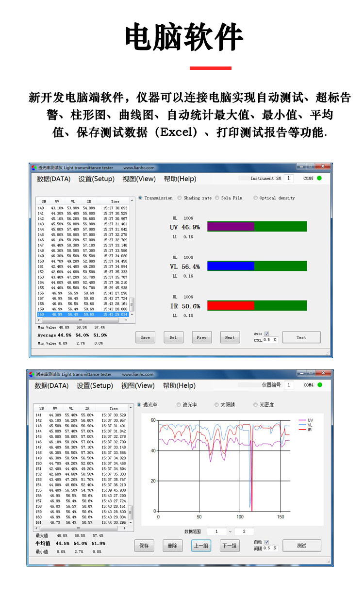Screen dimensions: 364x598
Task: Click the green COM4 indicator in lower window
Action: 319,385
